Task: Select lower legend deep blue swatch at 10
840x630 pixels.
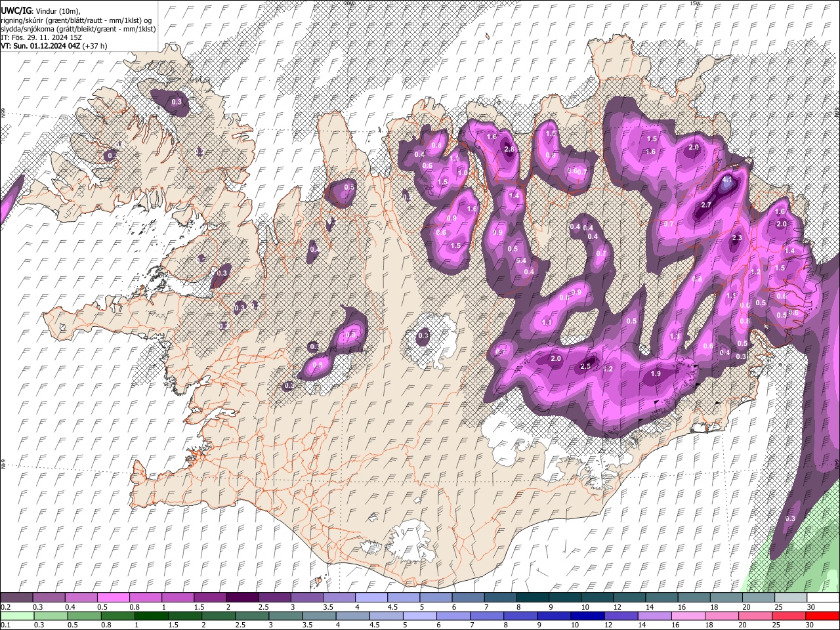Action: coord(587,616)
